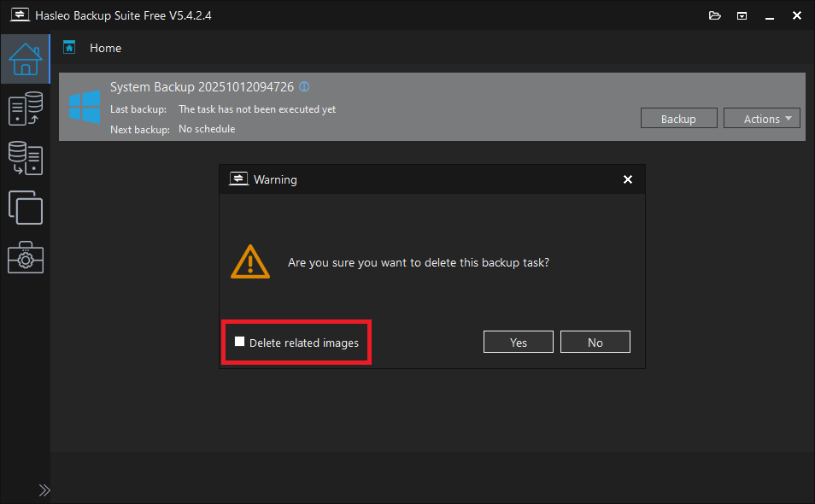Click the Windows logo of the backup task
Image resolution: width=815 pixels, height=504 pixels.
coord(85,107)
